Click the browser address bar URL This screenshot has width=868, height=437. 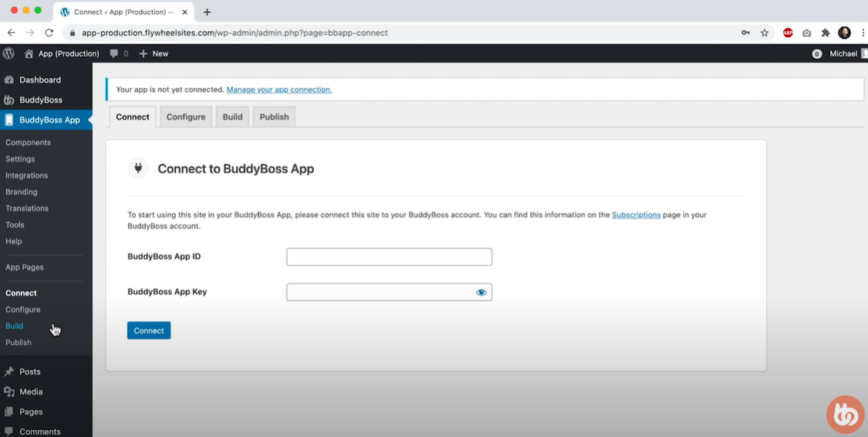coord(235,32)
